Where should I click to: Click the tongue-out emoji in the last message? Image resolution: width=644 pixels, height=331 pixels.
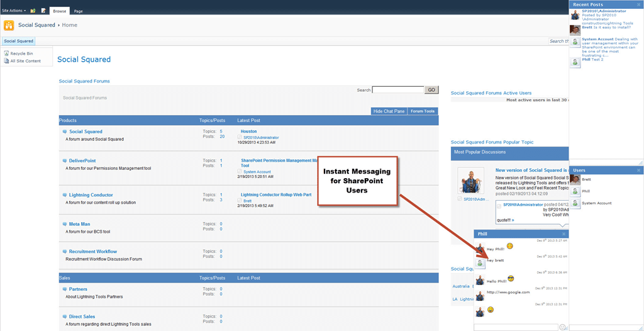490,309
